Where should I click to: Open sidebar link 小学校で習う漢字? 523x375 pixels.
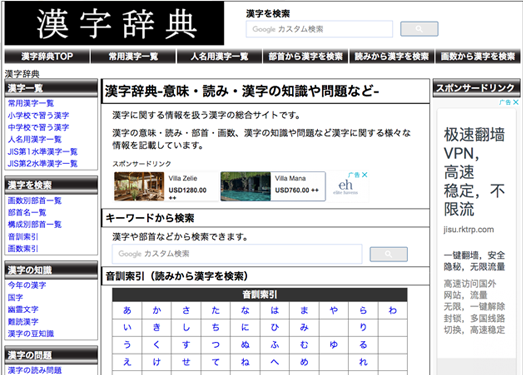click(x=38, y=115)
